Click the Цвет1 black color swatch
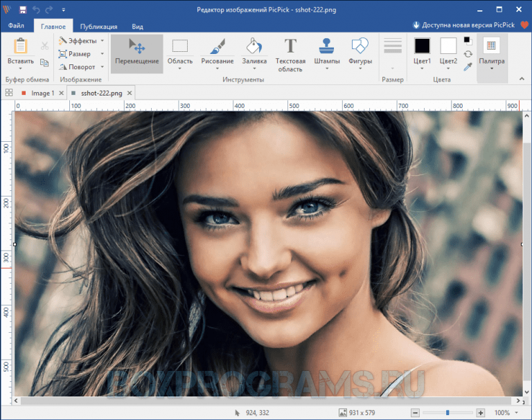532x420 pixels. point(422,46)
